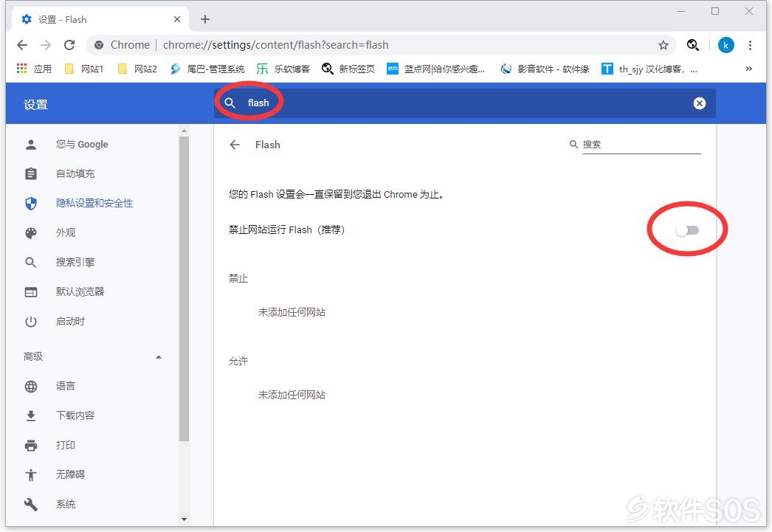Click the wrench icon beside 系统
Image resolution: width=772 pixels, height=532 pixels.
[31, 505]
